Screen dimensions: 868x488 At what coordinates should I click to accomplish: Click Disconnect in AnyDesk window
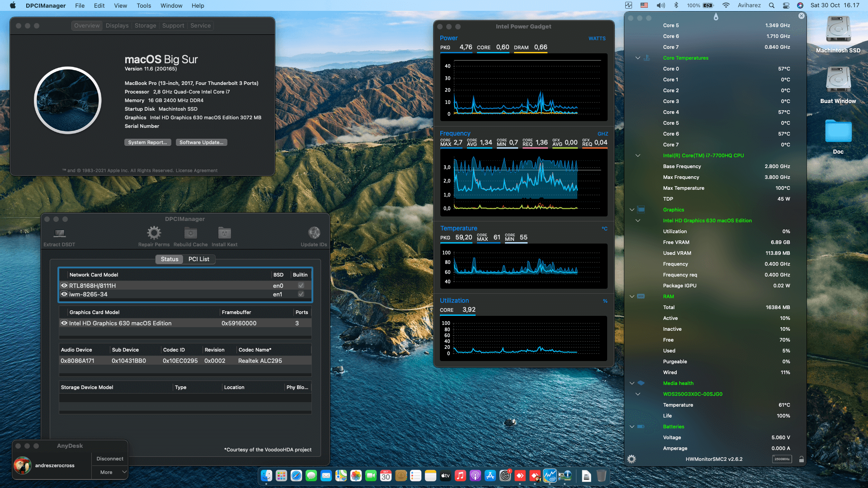click(110, 459)
